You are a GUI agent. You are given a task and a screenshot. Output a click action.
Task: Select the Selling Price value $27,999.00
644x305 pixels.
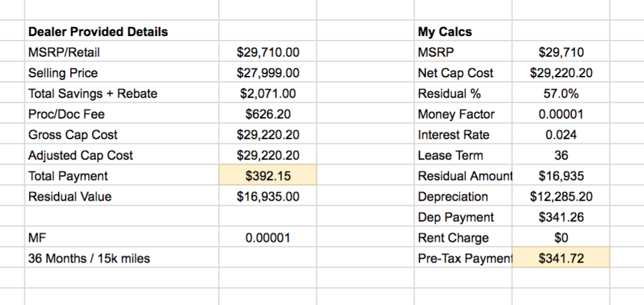tap(268, 73)
